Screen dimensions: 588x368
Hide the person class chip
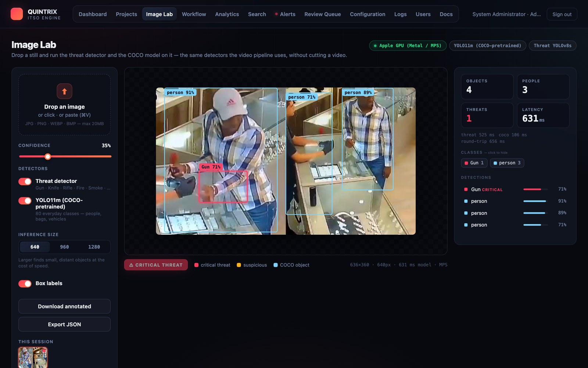pos(507,163)
